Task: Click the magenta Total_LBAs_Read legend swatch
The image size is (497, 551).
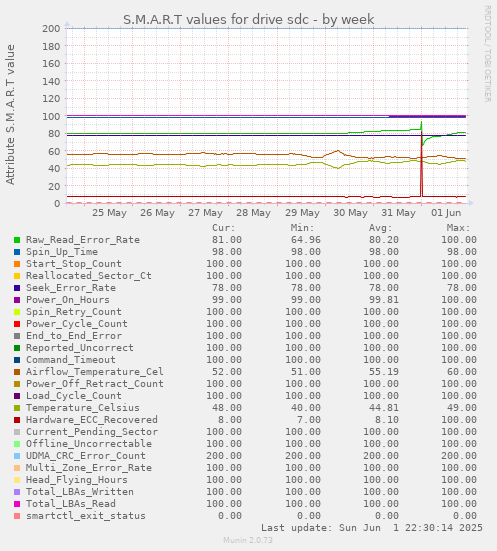Action: pos(17,504)
